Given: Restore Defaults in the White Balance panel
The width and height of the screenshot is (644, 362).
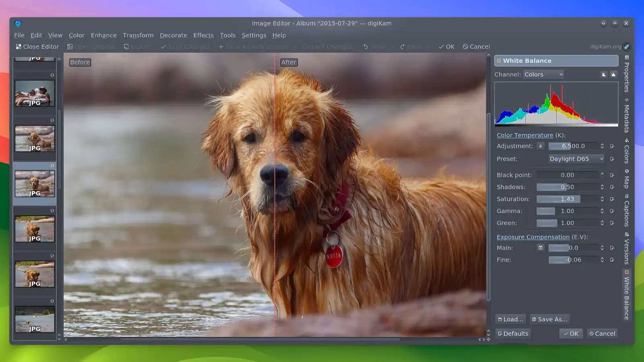Looking at the screenshot, I should tap(513, 333).
